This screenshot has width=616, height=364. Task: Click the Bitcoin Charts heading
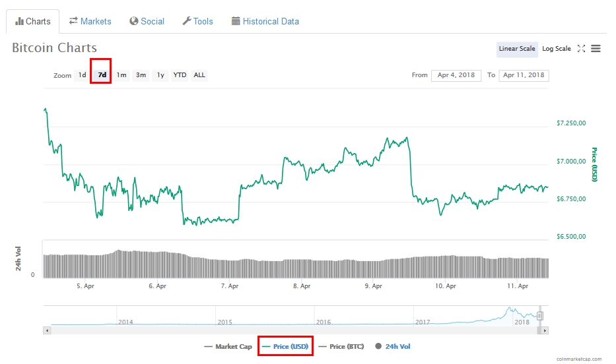(54, 48)
